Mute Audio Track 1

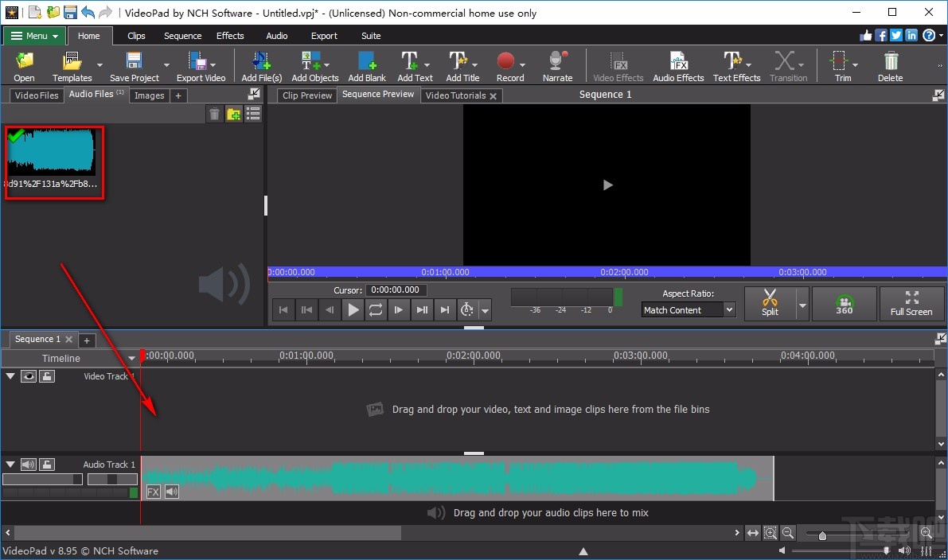(x=29, y=464)
